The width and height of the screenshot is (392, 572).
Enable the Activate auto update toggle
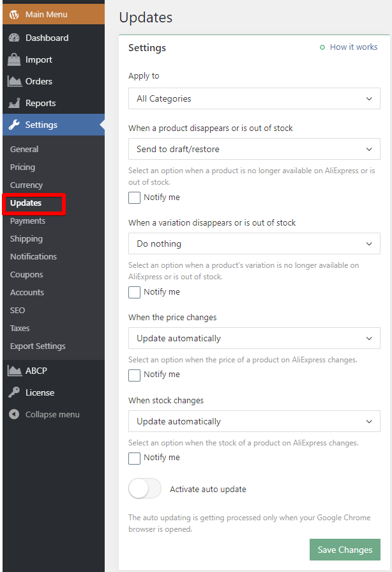click(145, 489)
